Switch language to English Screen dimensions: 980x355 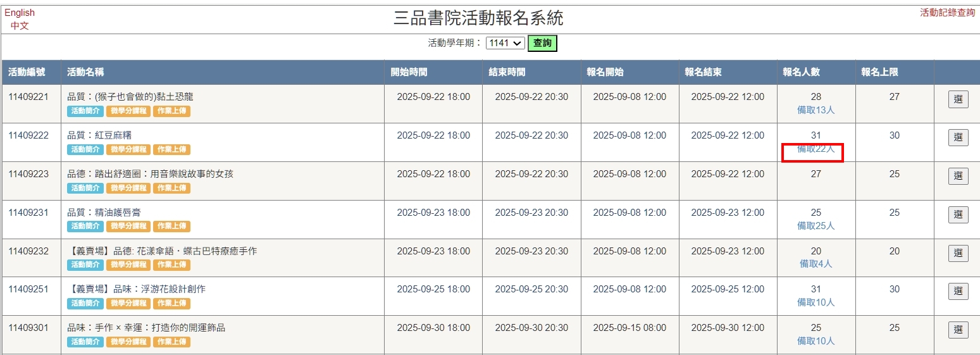pyautogui.click(x=20, y=13)
